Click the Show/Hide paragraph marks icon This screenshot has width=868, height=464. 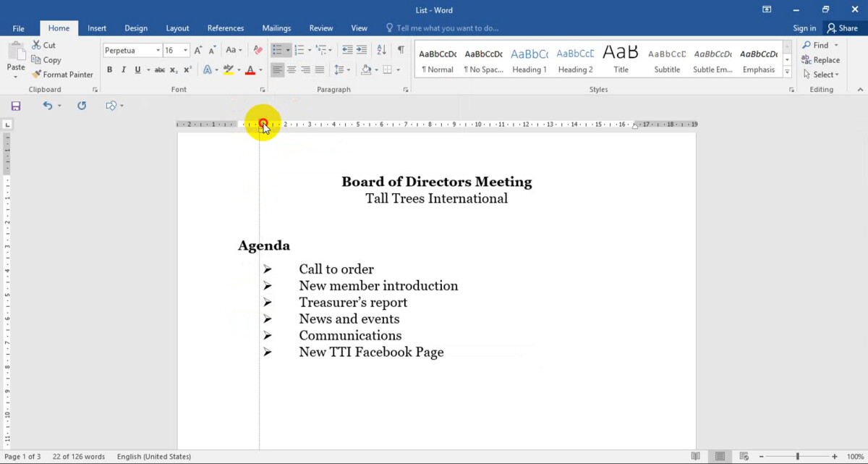pos(400,50)
